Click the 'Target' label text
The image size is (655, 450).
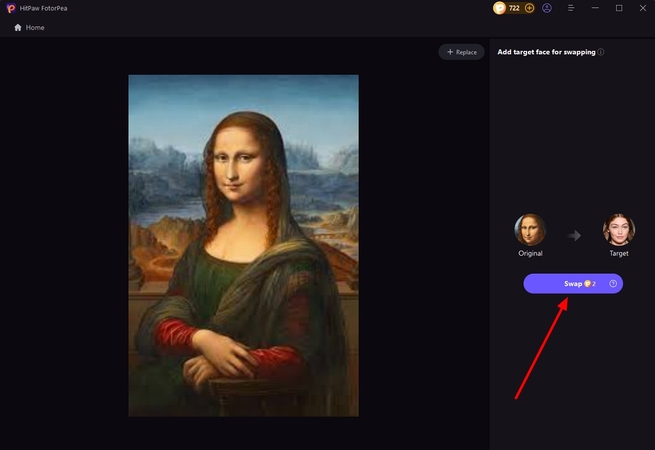tap(619, 253)
